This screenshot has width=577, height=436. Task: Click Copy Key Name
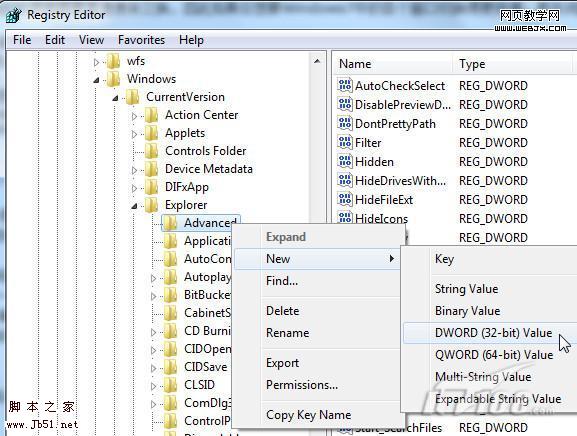tap(308, 415)
